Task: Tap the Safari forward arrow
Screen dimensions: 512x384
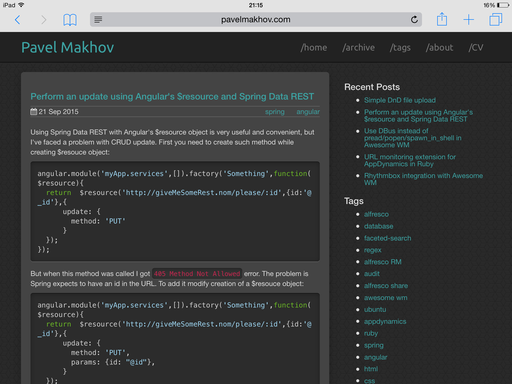Action: 43,20
